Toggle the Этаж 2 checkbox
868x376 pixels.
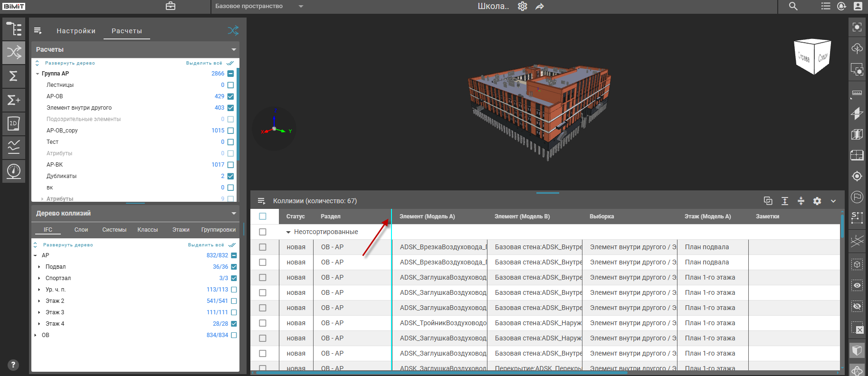[x=234, y=301]
